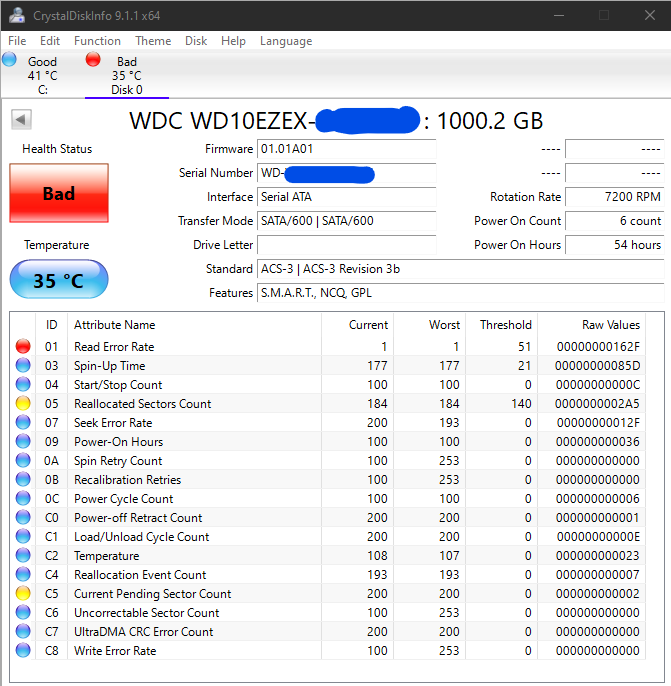This screenshot has height=686, width=671.
Task: Click blue status orb for Power Cycle Count
Action: (23, 498)
